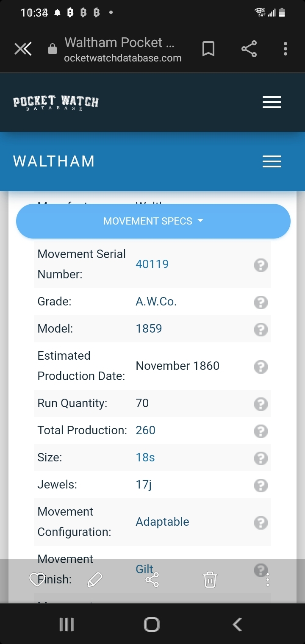Image resolution: width=305 pixels, height=644 pixels.
Task: Tap the pencil edit icon
Action: pyautogui.click(x=95, y=580)
